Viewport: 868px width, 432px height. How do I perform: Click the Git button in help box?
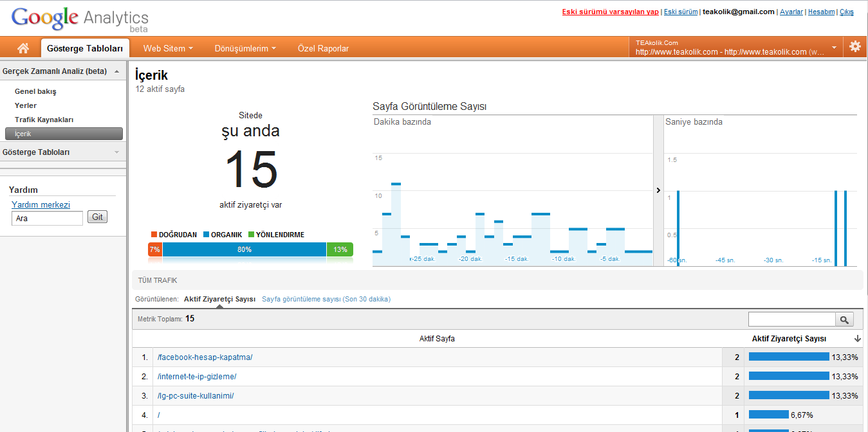(x=97, y=217)
